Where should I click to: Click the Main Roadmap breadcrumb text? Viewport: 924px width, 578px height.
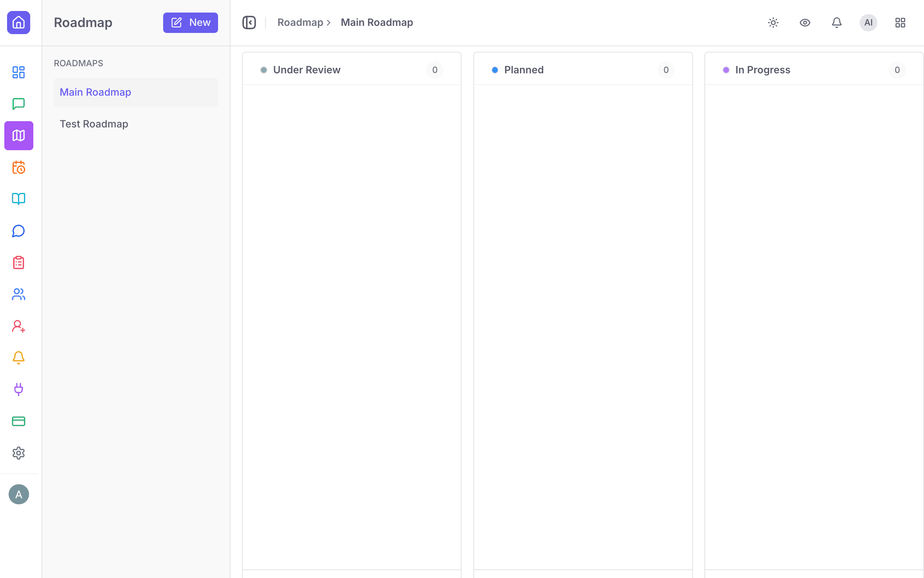click(377, 22)
